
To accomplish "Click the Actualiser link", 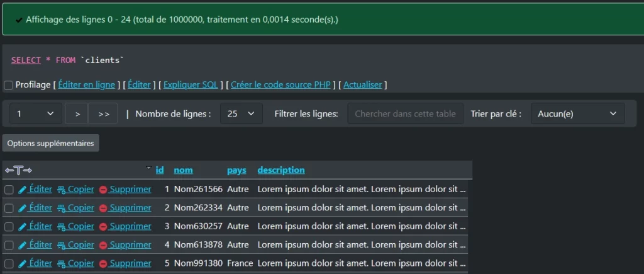I will click(363, 85).
